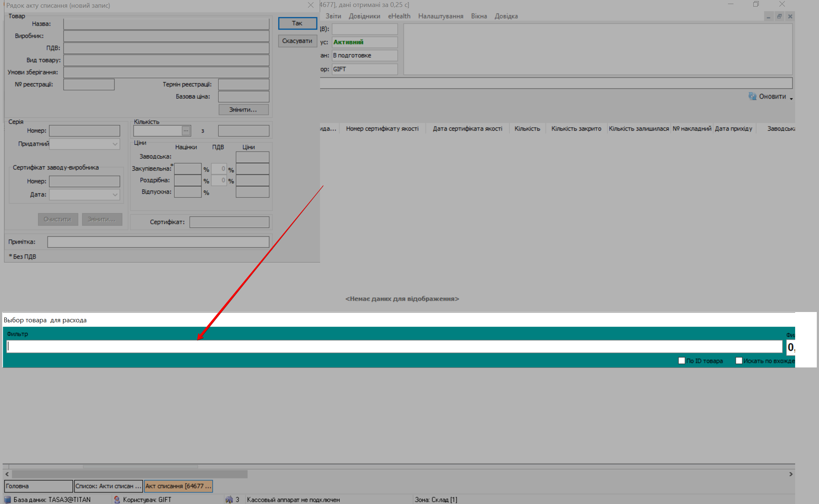Toggle the Искать по вхождению checkbox

point(739,360)
